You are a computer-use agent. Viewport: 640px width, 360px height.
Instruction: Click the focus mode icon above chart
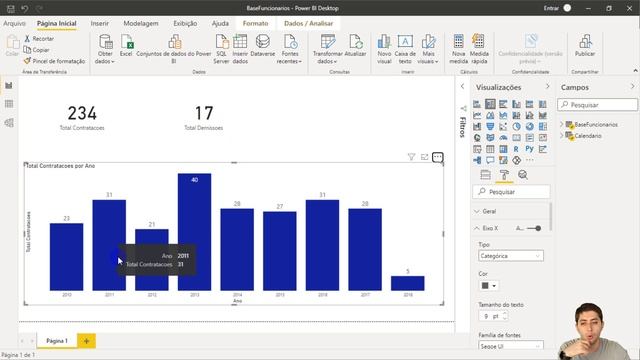click(424, 157)
